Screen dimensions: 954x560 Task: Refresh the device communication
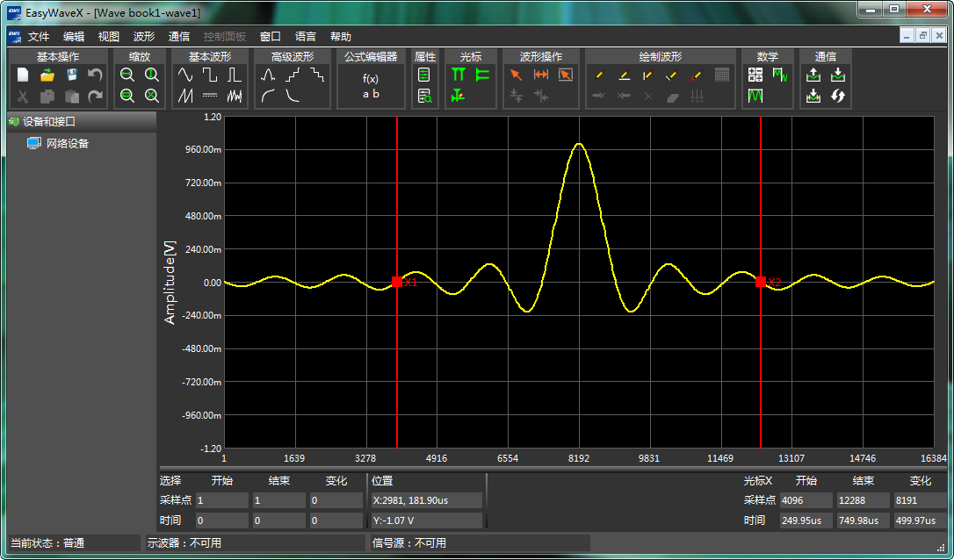tap(839, 96)
